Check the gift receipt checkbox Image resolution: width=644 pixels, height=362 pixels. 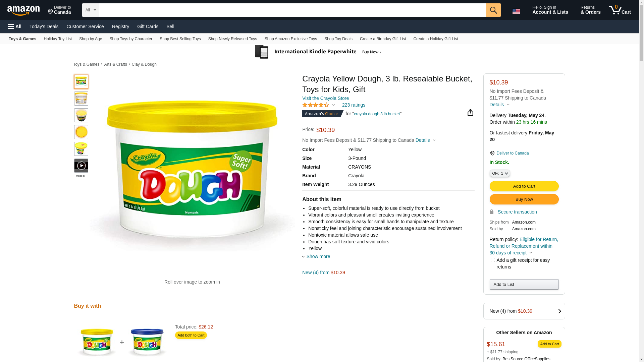click(493, 260)
